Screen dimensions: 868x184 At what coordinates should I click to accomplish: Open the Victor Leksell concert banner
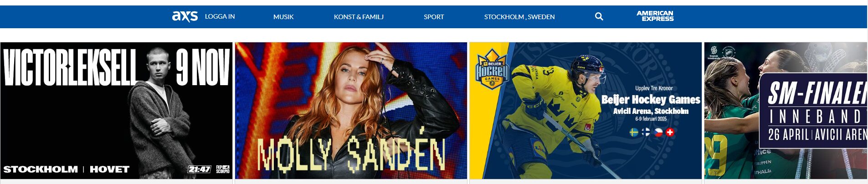click(116, 111)
